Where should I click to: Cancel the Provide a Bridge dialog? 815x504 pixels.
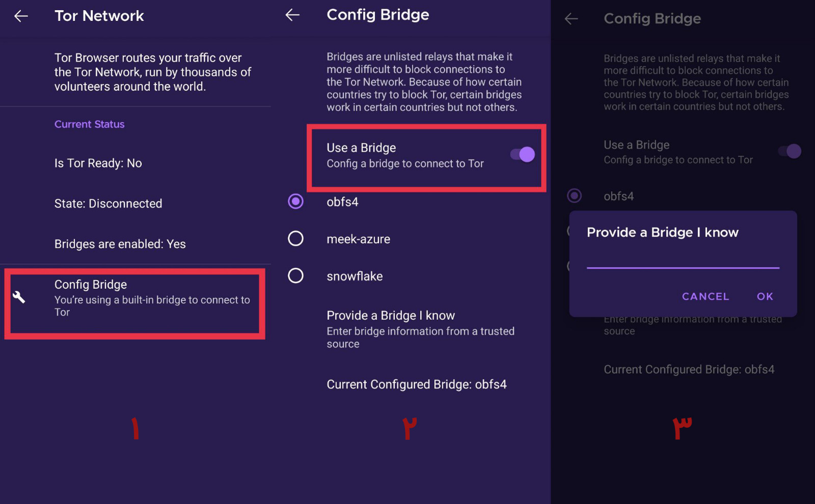click(x=705, y=296)
